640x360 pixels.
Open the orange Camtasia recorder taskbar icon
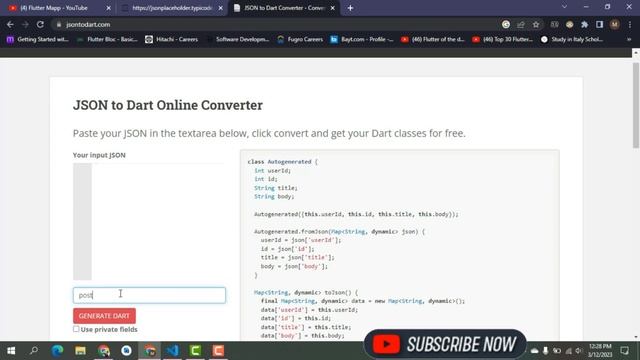(218, 351)
